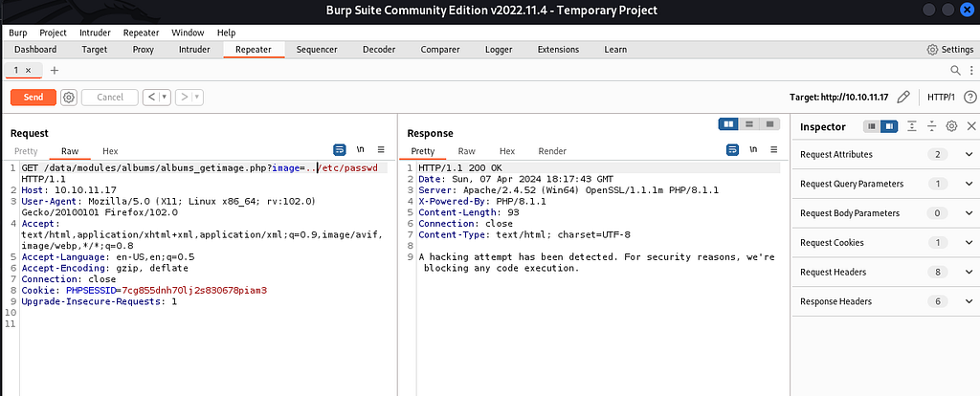Open the Settings gear in top bar
The width and height of the screenshot is (980, 396).
pos(932,50)
